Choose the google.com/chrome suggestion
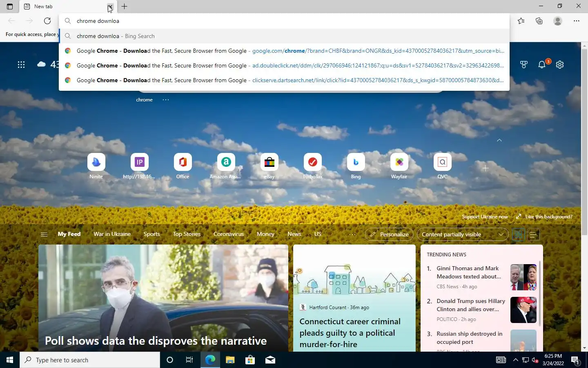Viewport: 588px width, 368px height. pos(284,51)
